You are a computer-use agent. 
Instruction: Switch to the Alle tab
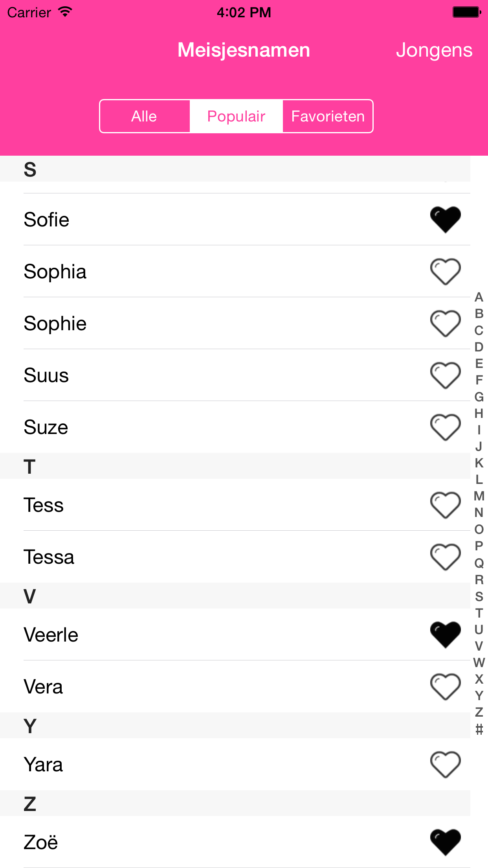click(145, 116)
